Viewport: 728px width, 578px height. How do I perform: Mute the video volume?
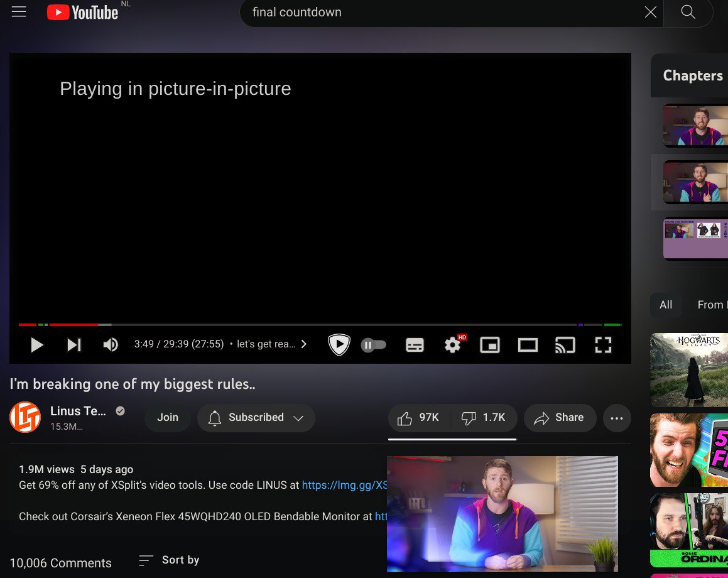pyautogui.click(x=111, y=344)
